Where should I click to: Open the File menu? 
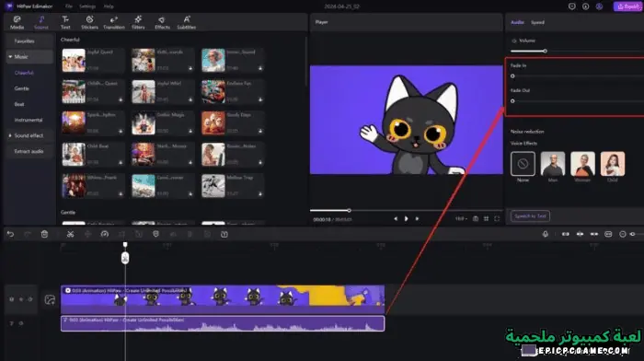click(69, 6)
